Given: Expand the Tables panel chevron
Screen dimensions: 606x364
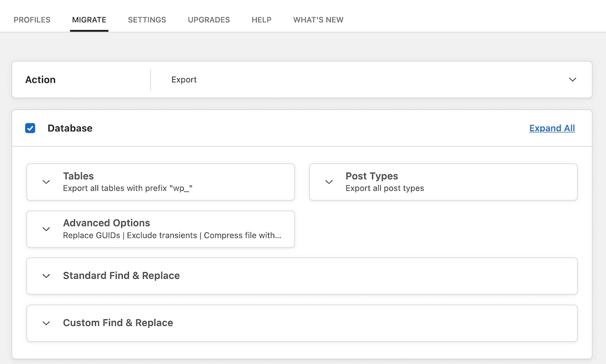Looking at the screenshot, I should (x=46, y=182).
